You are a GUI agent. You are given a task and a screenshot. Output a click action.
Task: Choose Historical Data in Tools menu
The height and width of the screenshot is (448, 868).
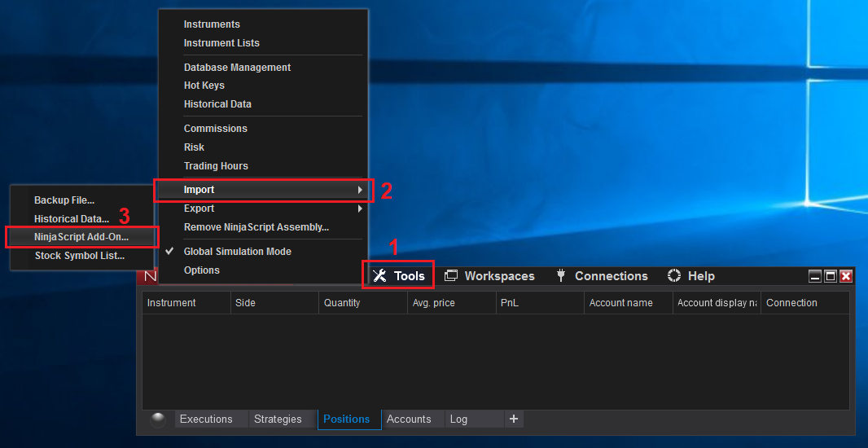[x=217, y=104]
